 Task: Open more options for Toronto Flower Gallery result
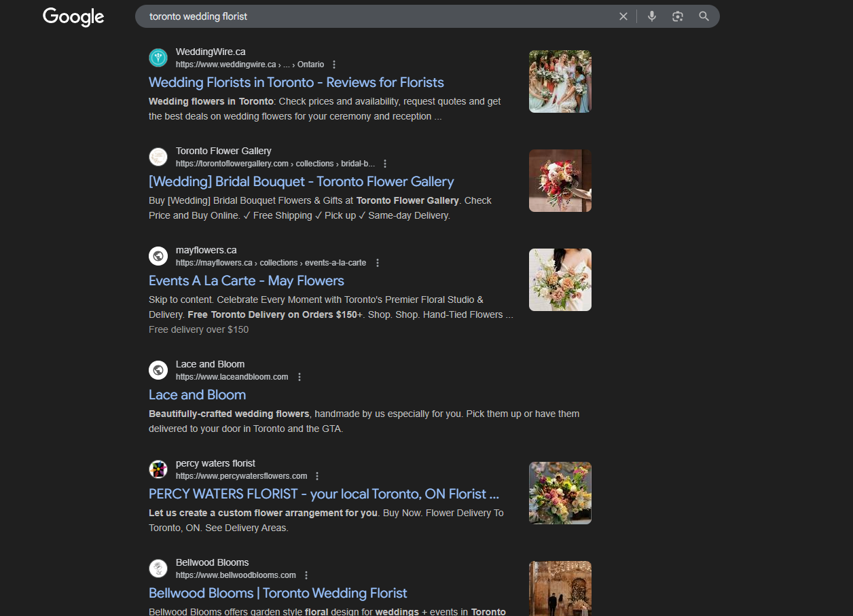click(385, 164)
